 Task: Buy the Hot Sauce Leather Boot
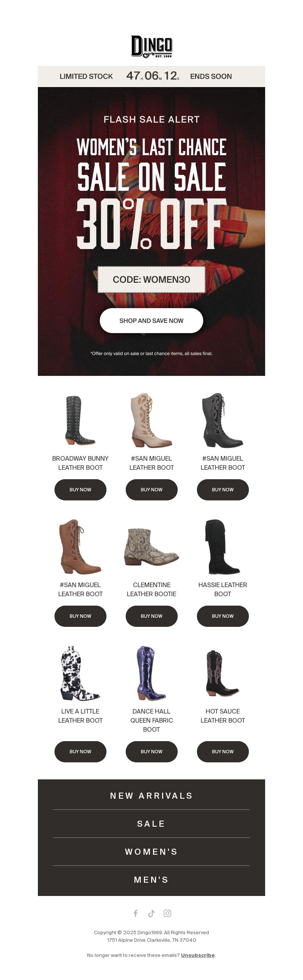pyautogui.click(x=223, y=751)
